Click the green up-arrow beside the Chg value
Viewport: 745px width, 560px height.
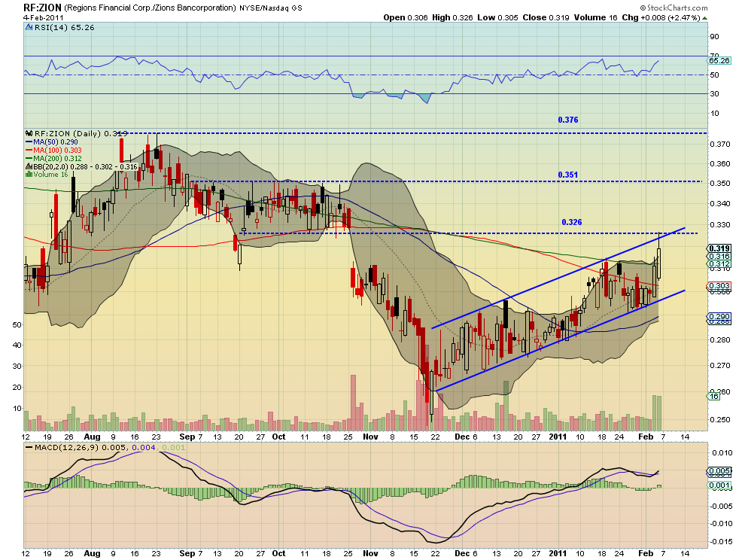click(704, 18)
